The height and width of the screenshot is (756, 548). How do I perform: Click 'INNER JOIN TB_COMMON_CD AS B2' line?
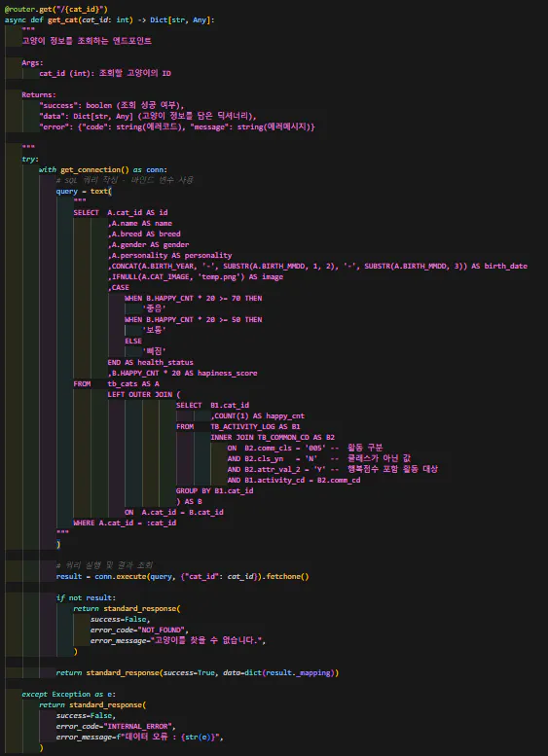pyautogui.click(x=273, y=437)
